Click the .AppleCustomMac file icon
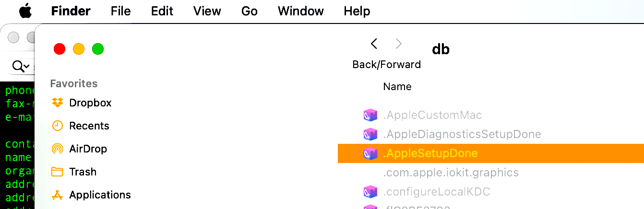 (370, 115)
